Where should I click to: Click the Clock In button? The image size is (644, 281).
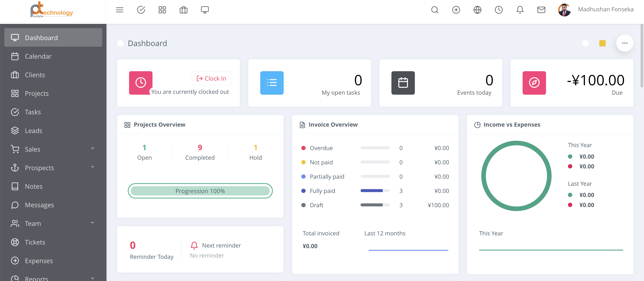(x=211, y=78)
